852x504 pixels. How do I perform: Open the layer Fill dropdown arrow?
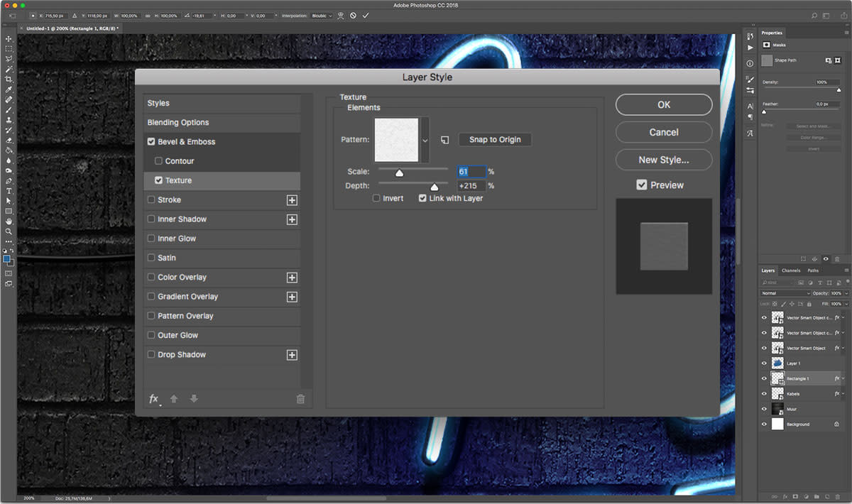point(846,304)
